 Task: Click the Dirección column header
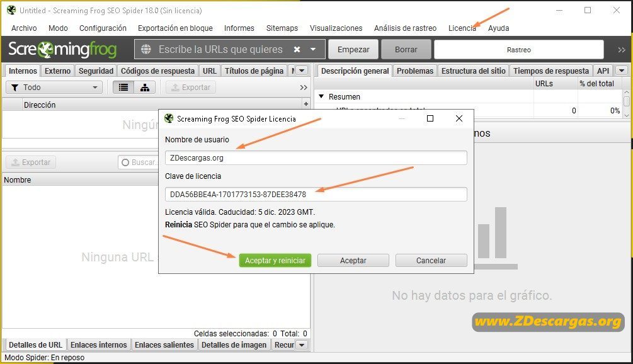click(40, 105)
